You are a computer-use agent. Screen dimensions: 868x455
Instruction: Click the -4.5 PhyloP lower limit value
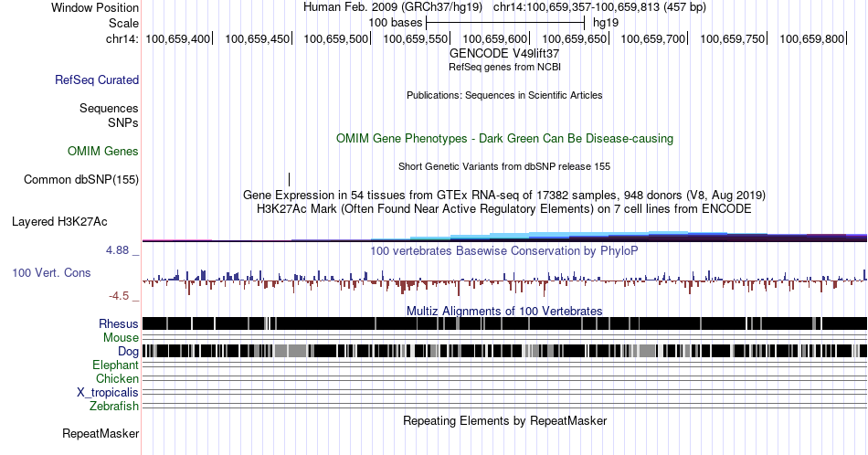[119, 296]
